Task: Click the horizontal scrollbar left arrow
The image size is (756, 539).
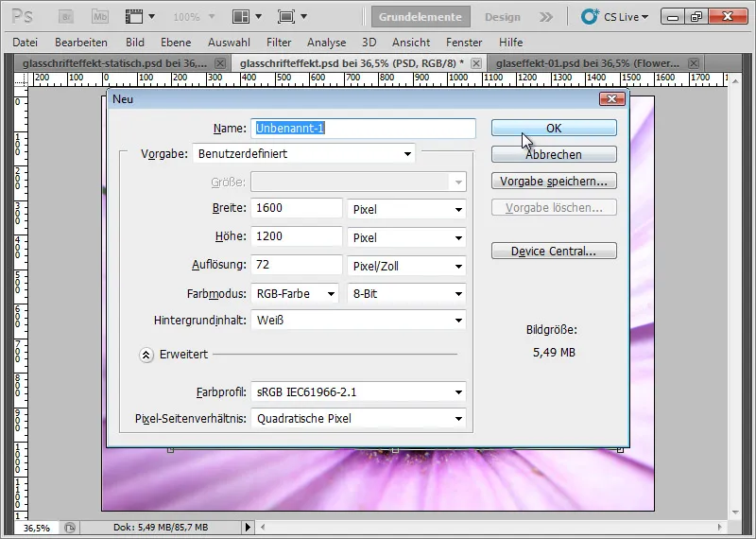Action: (263, 527)
